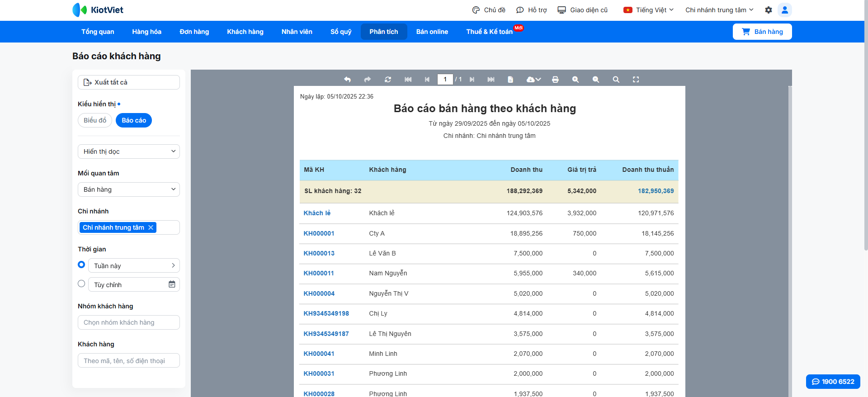Open the 'Sổ quỹ' menu
This screenshot has width=868, height=397.
pyautogui.click(x=340, y=32)
